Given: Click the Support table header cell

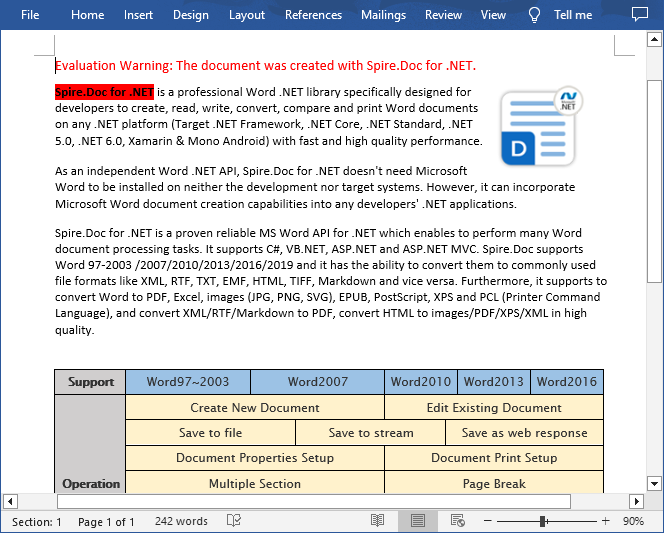Looking at the screenshot, I should point(90,382).
